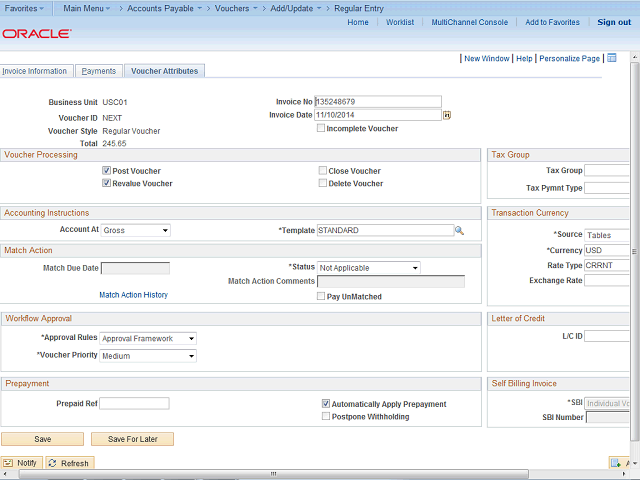Screen dimensions: 640x480
Task: Click the Match Due Date field
Action: click(136, 268)
